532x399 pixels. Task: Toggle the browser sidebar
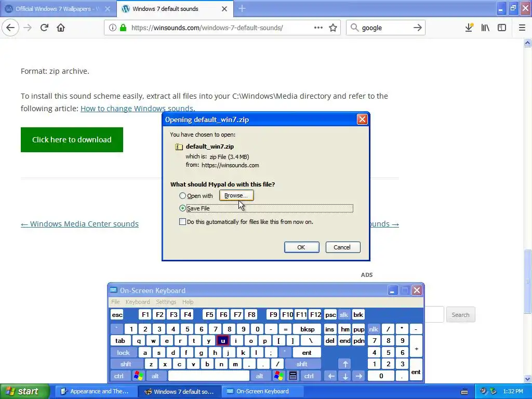[x=502, y=28]
